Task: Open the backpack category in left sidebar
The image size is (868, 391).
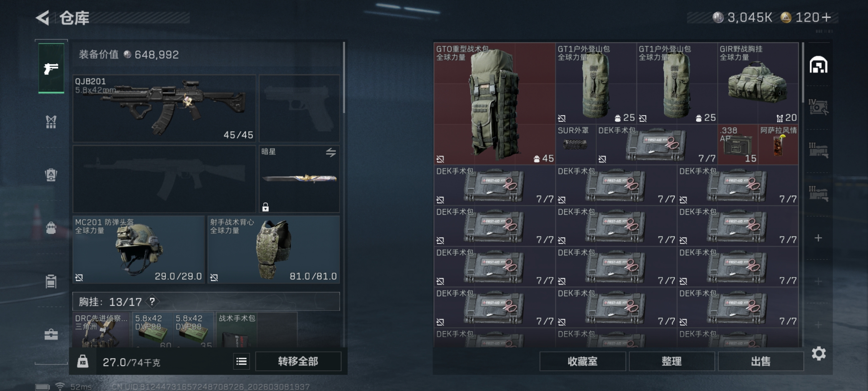Action: tap(51, 175)
